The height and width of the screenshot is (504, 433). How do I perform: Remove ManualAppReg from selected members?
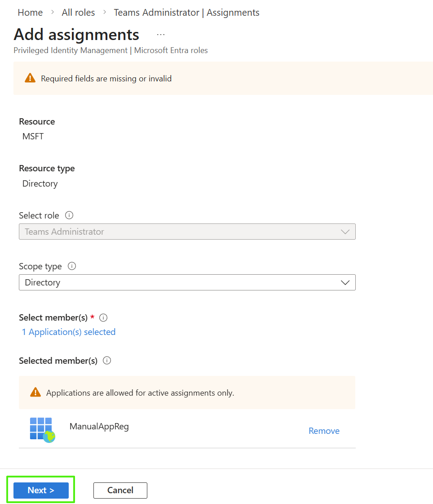324,431
